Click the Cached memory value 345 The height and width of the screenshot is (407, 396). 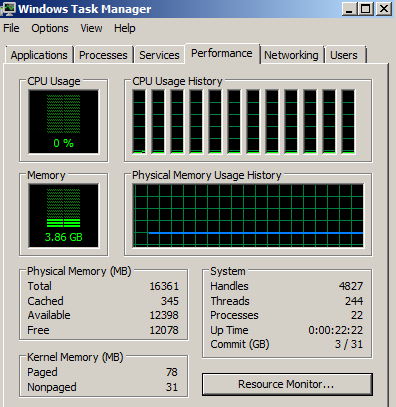[170, 301]
